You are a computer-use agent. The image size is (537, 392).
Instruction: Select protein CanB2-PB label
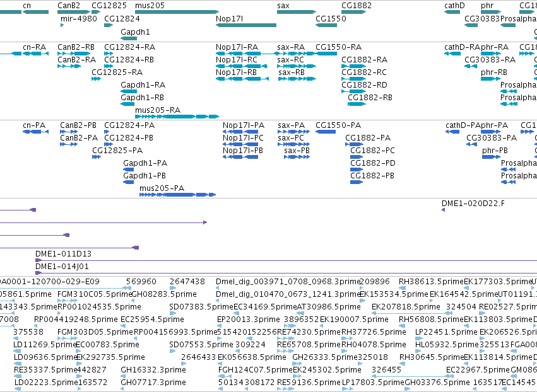point(78,125)
